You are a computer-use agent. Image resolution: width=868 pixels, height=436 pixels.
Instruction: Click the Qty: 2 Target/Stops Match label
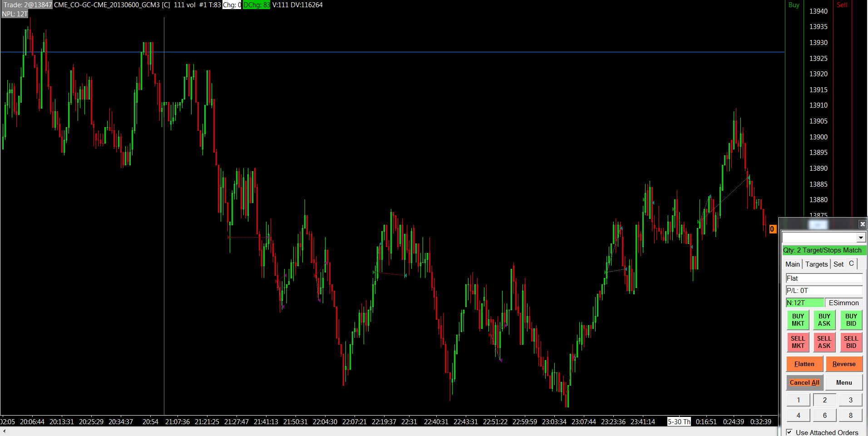(x=824, y=250)
